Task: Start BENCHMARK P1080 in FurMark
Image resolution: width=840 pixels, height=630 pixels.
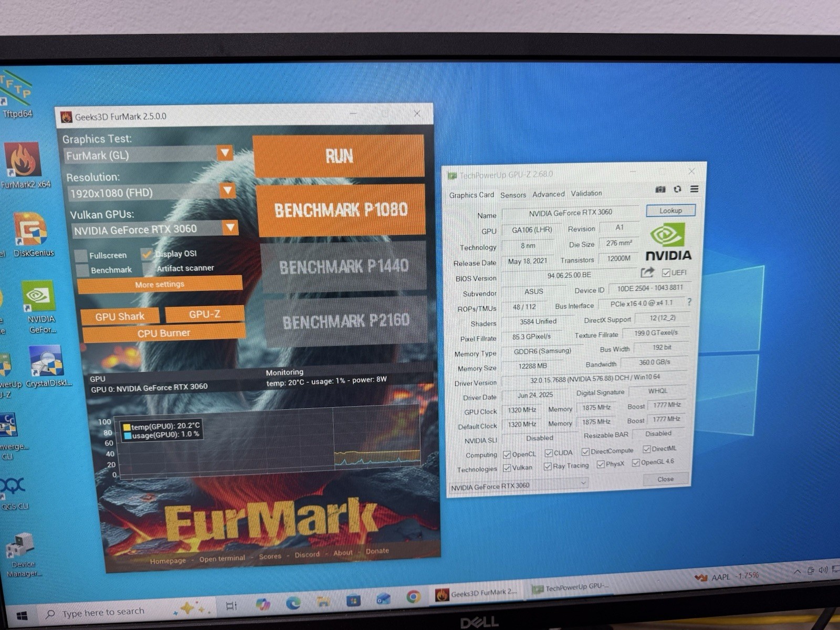Action: 340,210
